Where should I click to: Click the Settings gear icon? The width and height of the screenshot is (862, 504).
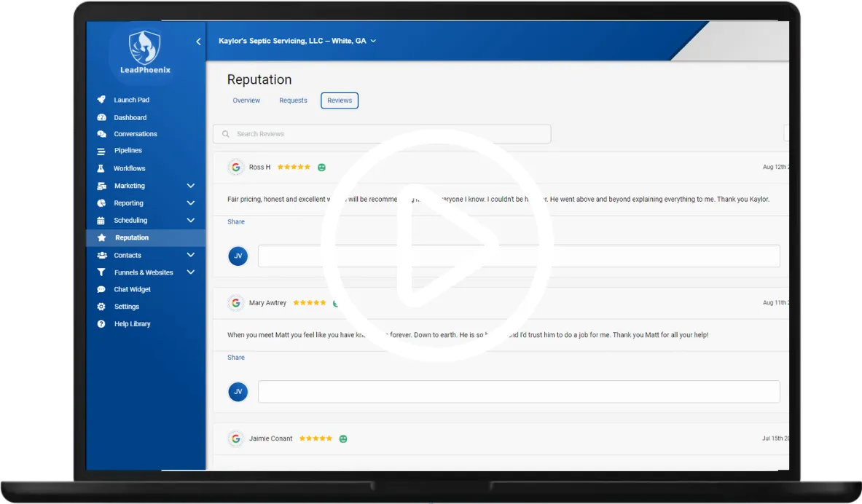click(101, 307)
